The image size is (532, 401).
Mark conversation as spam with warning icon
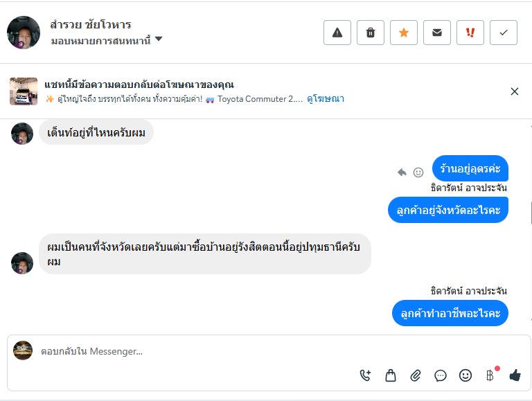pyautogui.click(x=337, y=33)
